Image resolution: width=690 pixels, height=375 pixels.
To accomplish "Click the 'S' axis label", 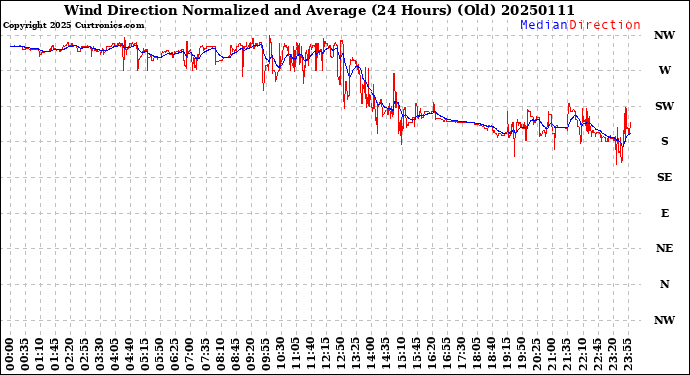I will (x=664, y=141).
